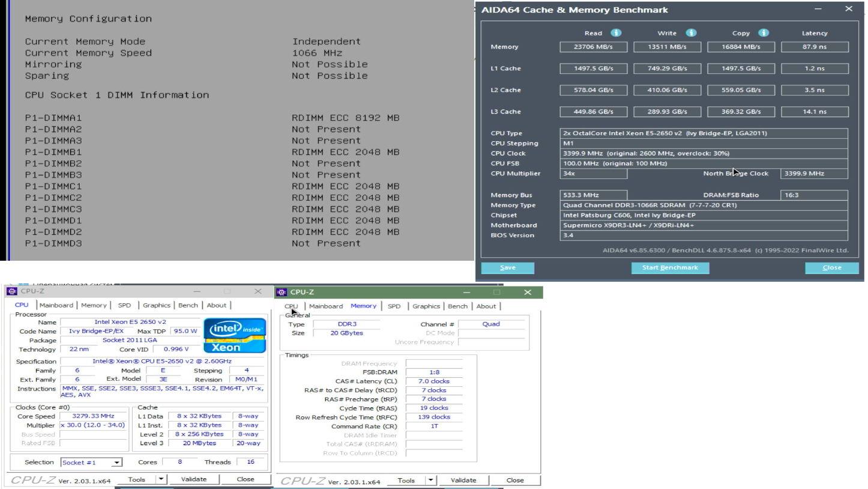Image resolution: width=868 pixels, height=489 pixels.
Task: Open the Mainboard tab in the CPU-Z memory timings window
Action: (326, 306)
